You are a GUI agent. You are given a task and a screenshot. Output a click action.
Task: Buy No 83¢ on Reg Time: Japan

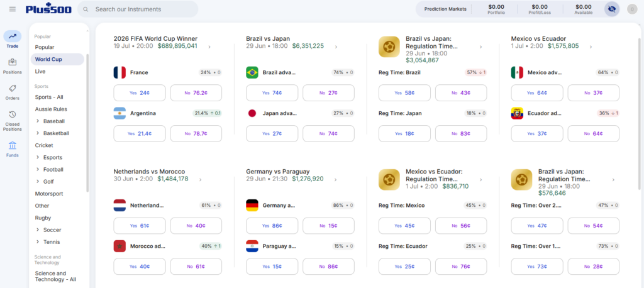click(461, 133)
